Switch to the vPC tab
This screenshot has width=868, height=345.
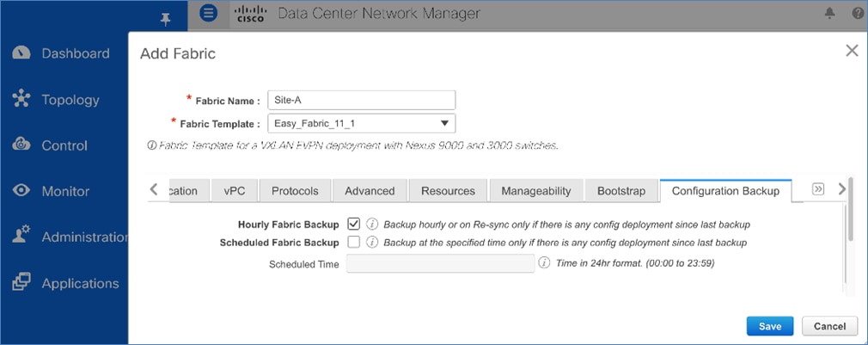pyautogui.click(x=235, y=190)
